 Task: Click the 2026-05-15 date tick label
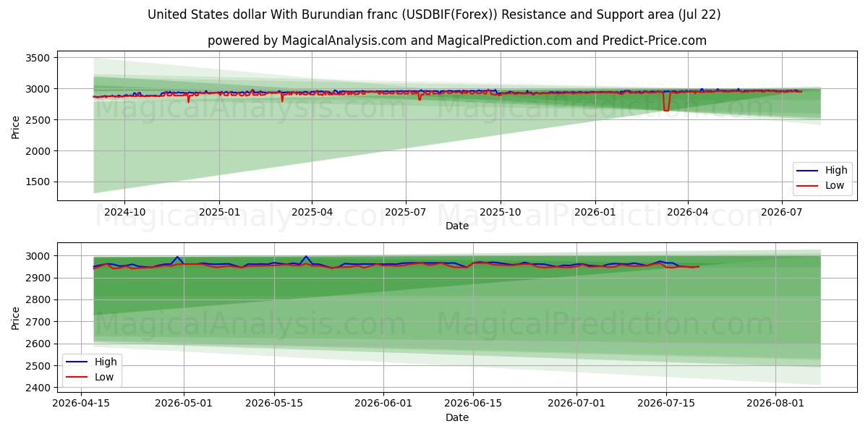click(274, 404)
